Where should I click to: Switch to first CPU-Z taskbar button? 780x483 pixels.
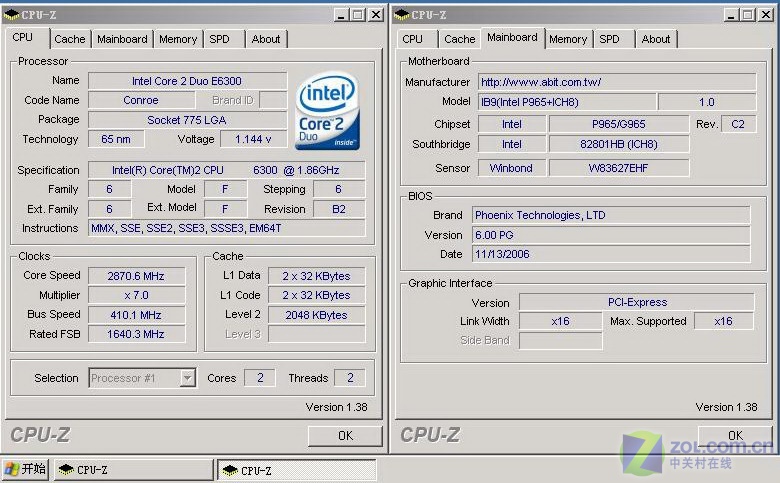tap(134, 470)
